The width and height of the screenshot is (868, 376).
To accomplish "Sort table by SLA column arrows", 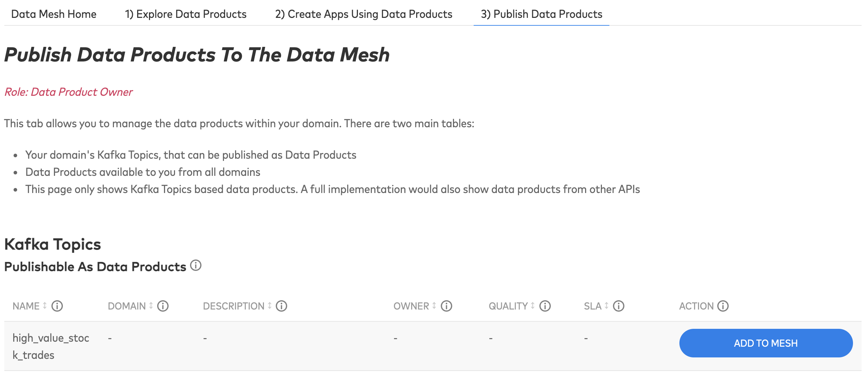I will click(607, 306).
